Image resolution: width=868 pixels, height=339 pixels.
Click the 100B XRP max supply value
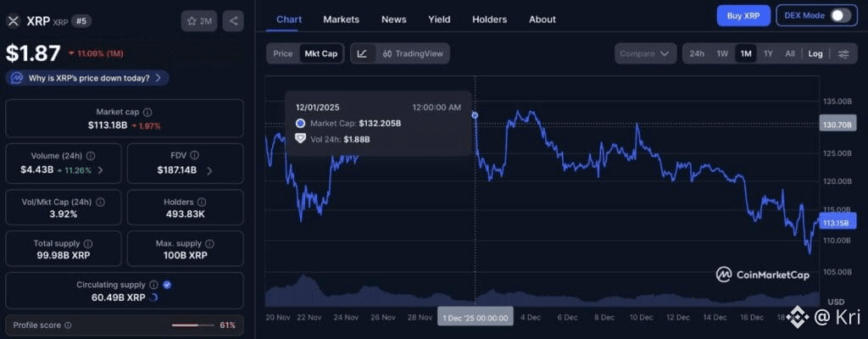coord(186,255)
